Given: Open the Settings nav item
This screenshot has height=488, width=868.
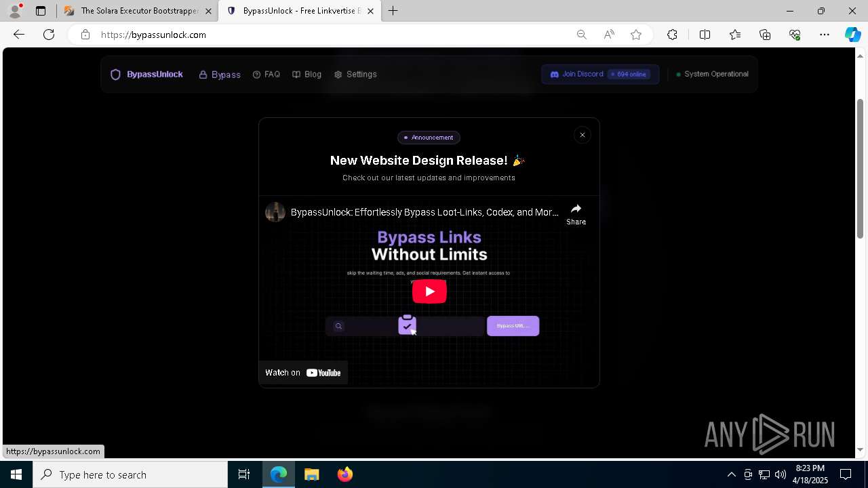Looking at the screenshot, I should point(355,75).
